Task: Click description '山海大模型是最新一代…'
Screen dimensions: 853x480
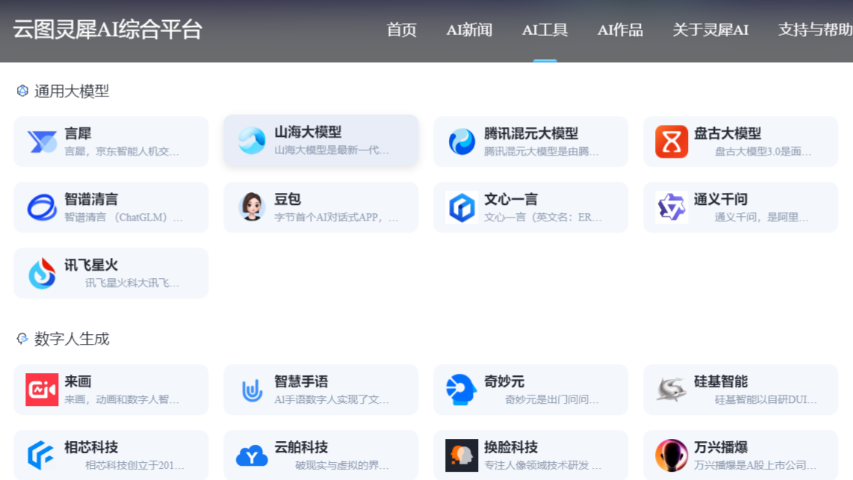Action: [x=331, y=150]
